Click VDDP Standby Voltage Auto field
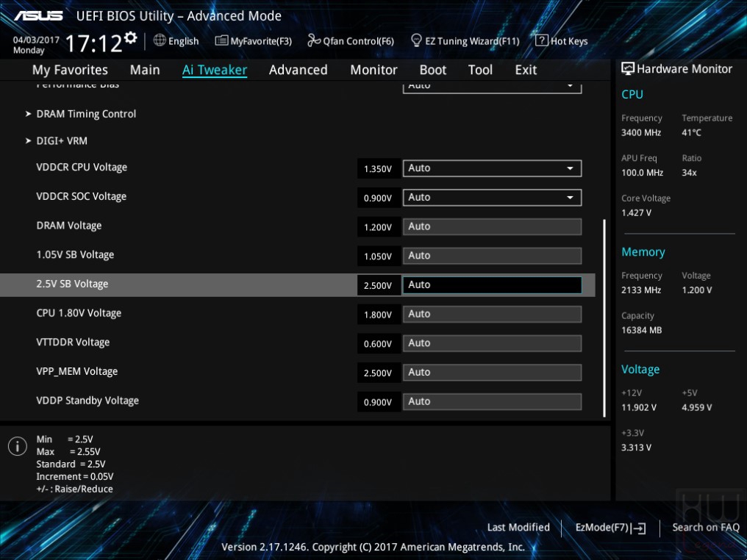The height and width of the screenshot is (560, 747). 492,401
